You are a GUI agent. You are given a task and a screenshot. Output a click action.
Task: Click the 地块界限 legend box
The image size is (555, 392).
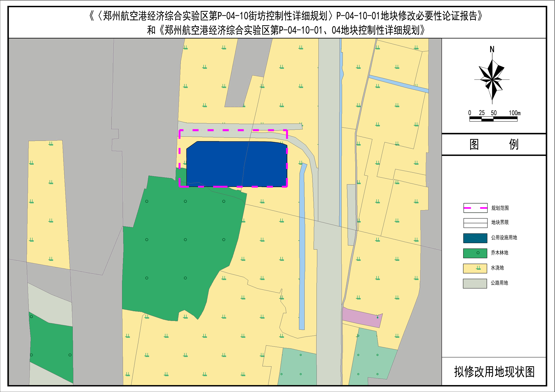coord(475,223)
